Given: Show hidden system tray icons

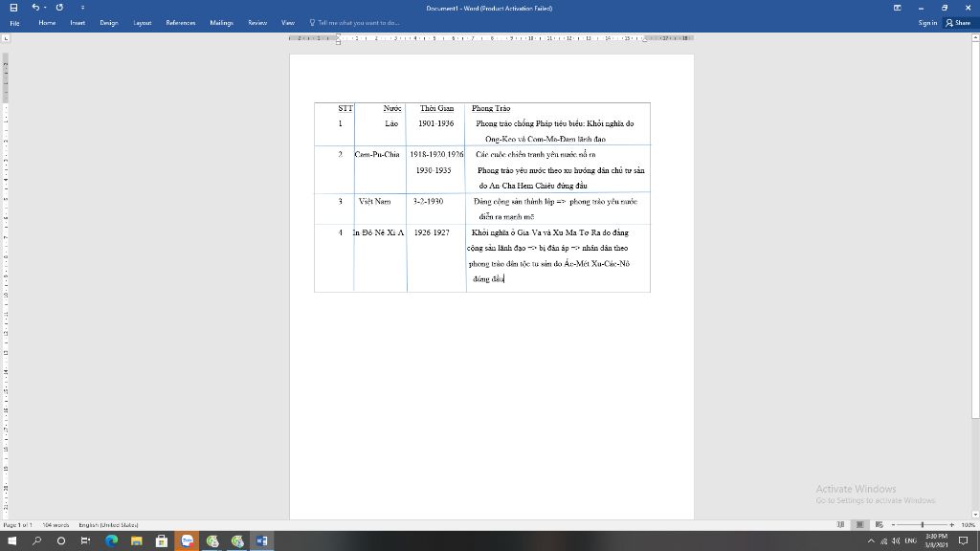Looking at the screenshot, I should click(872, 540).
